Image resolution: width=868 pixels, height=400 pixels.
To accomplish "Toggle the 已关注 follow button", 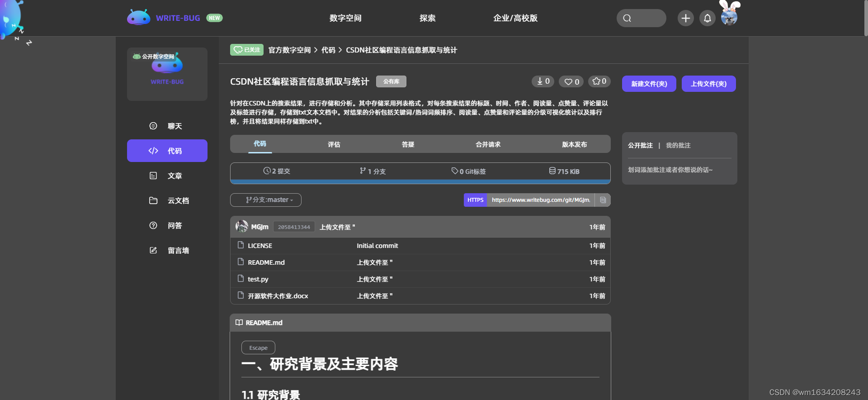I will (x=247, y=50).
